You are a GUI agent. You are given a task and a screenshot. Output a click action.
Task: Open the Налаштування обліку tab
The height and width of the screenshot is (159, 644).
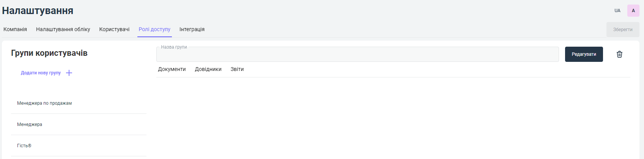[63, 29]
